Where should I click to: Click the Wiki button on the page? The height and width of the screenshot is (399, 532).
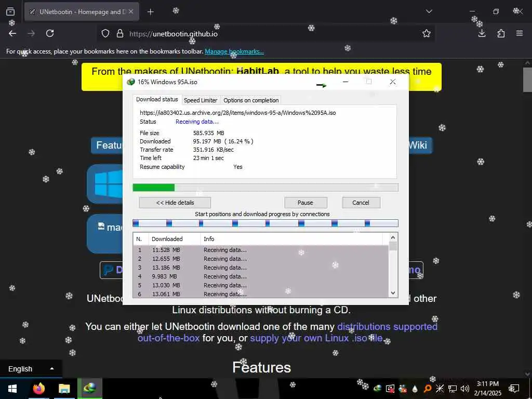click(417, 145)
